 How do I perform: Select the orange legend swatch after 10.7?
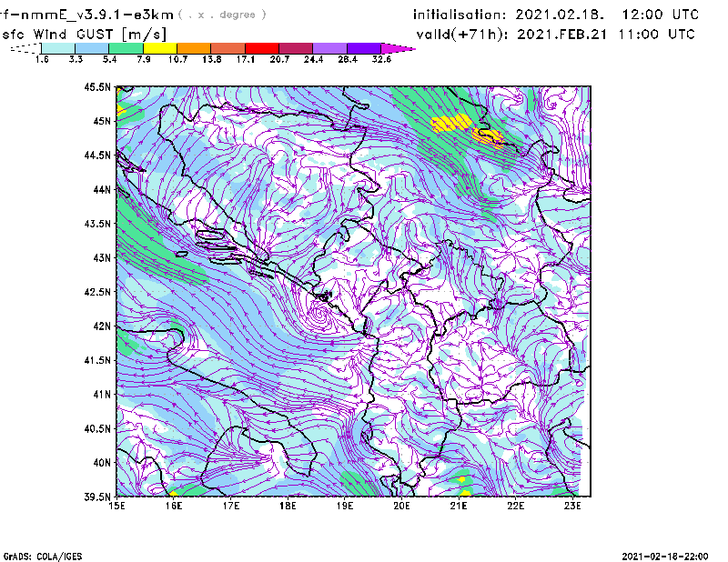click(x=194, y=48)
